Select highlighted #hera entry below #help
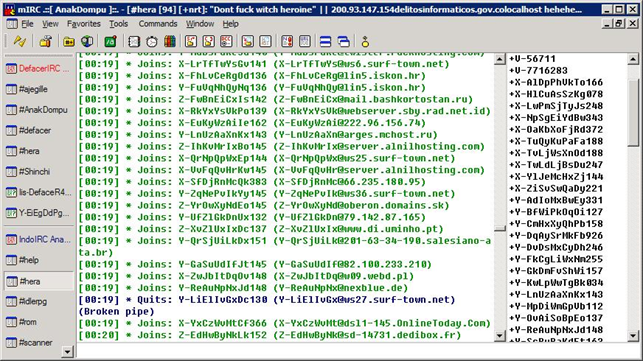Screen dimensions: 643x361 pyautogui.click(x=38, y=281)
